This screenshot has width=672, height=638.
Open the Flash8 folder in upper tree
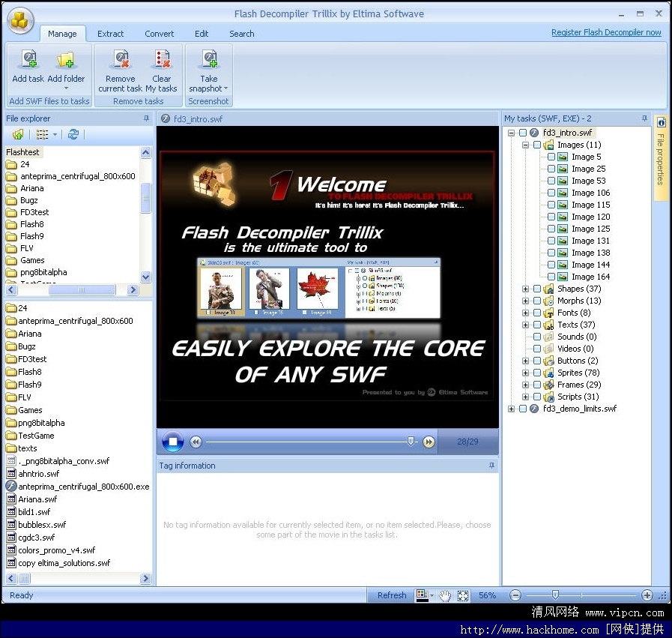(x=31, y=224)
